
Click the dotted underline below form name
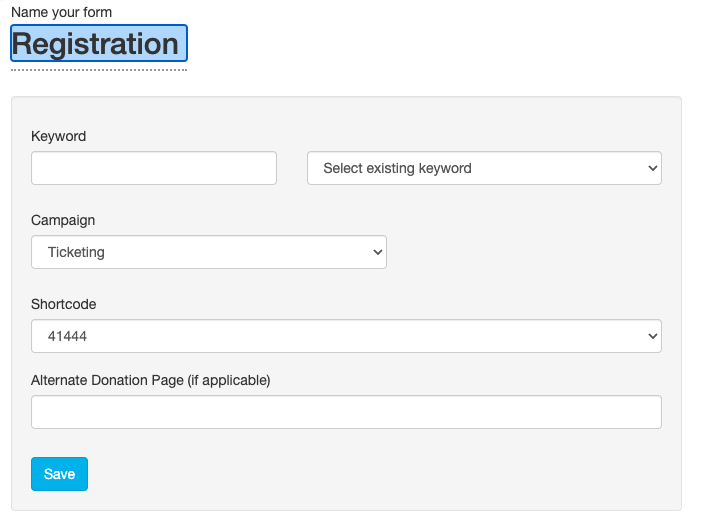[x=99, y=70]
